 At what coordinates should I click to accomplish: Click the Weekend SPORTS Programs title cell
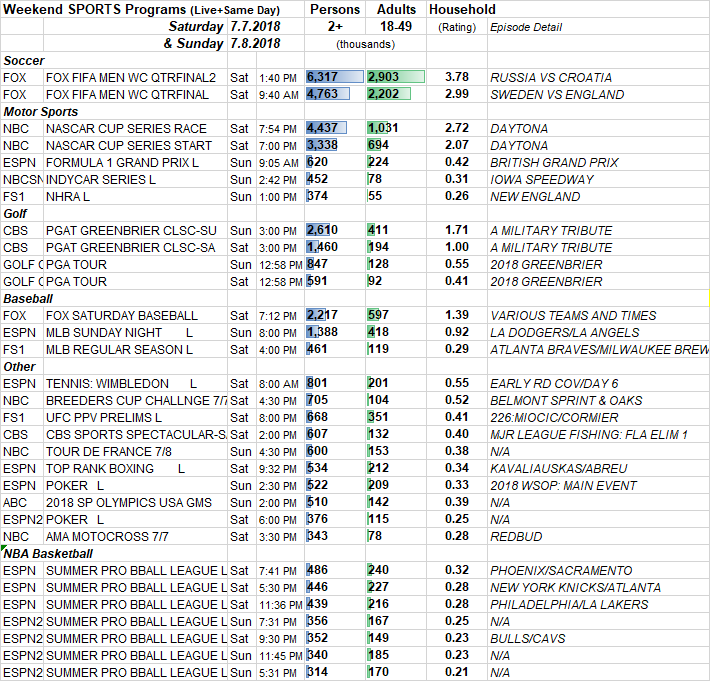[140, 9]
